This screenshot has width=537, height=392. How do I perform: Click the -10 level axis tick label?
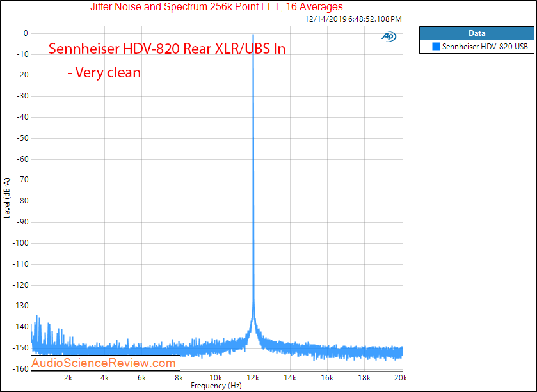coord(22,54)
